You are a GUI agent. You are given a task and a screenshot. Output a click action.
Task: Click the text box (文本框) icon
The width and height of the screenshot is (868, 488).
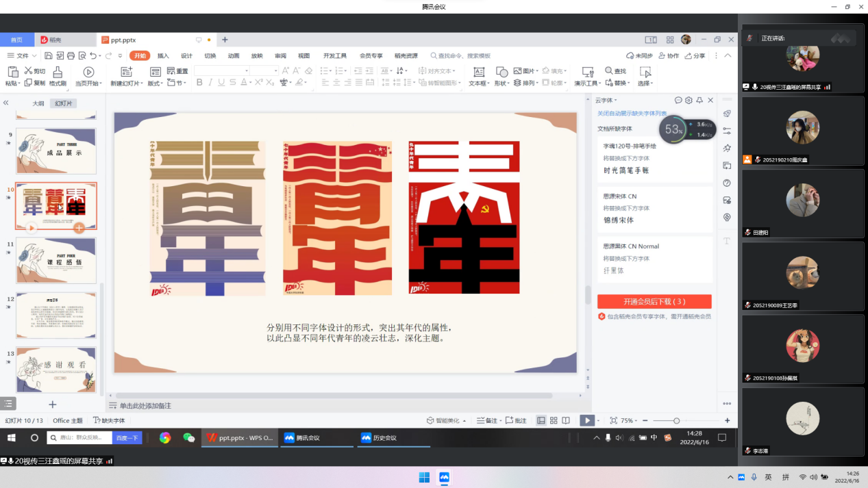coord(479,72)
